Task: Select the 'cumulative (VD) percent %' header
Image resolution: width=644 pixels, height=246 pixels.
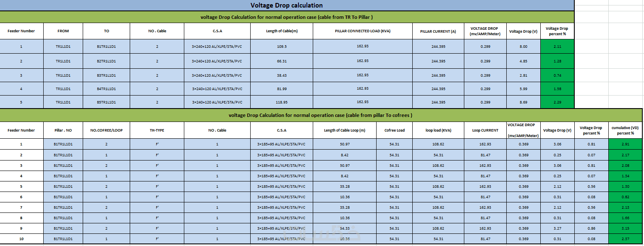Action: tap(626, 130)
